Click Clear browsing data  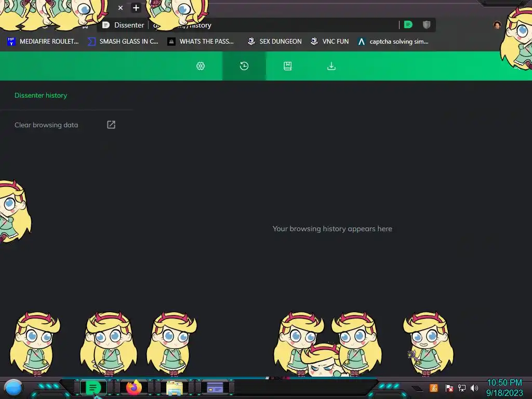[x=46, y=125]
